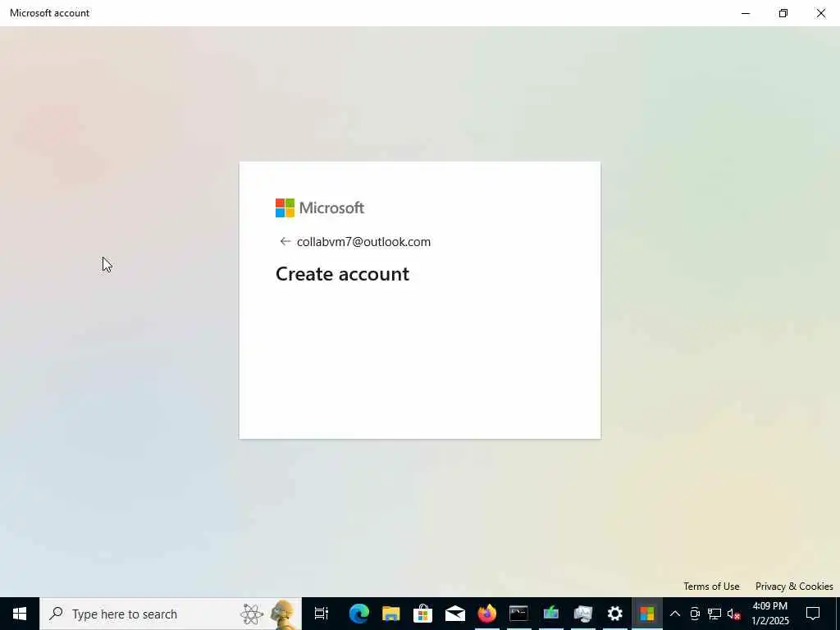This screenshot has height=630, width=840.
Task: Click the Meet Now tray icon
Action: (x=695, y=614)
